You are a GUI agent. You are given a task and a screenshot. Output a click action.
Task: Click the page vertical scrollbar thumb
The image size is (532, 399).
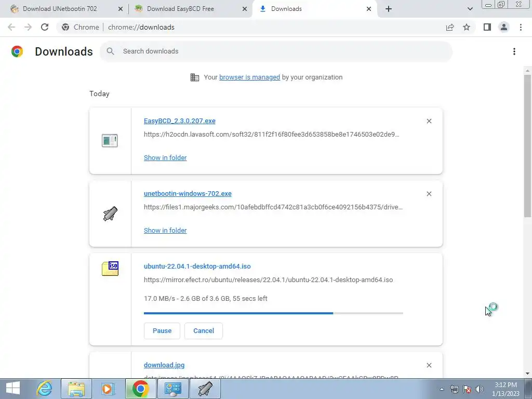527,146
